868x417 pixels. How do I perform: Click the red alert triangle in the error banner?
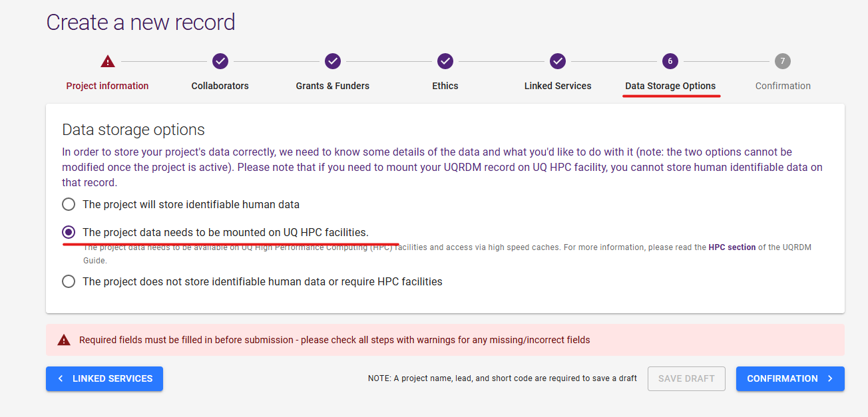pos(64,340)
